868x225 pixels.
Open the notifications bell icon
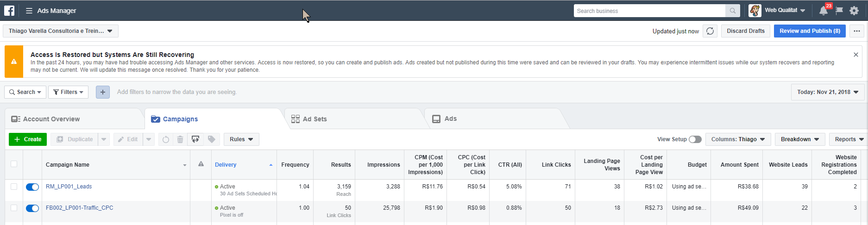(823, 11)
